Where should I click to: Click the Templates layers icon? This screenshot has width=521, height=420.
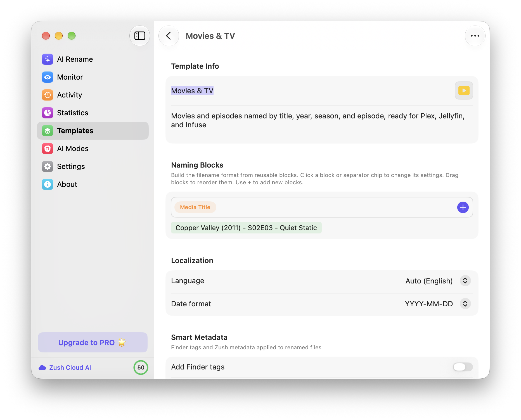(x=48, y=131)
